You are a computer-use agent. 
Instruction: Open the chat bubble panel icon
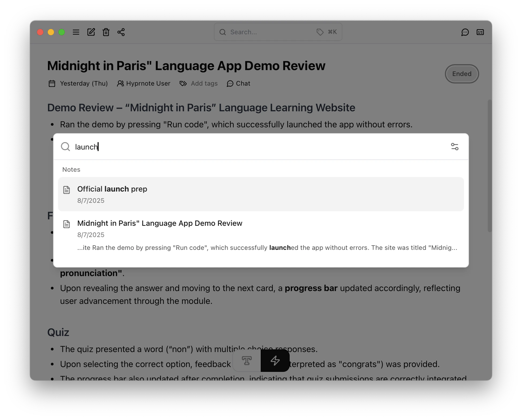tap(465, 32)
